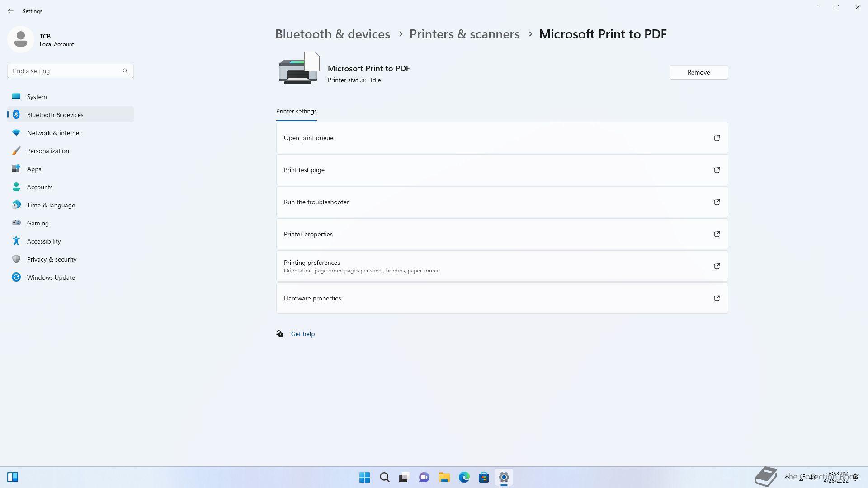Go back using the Settings arrow
This screenshot has height=488, width=868.
[11, 11]
